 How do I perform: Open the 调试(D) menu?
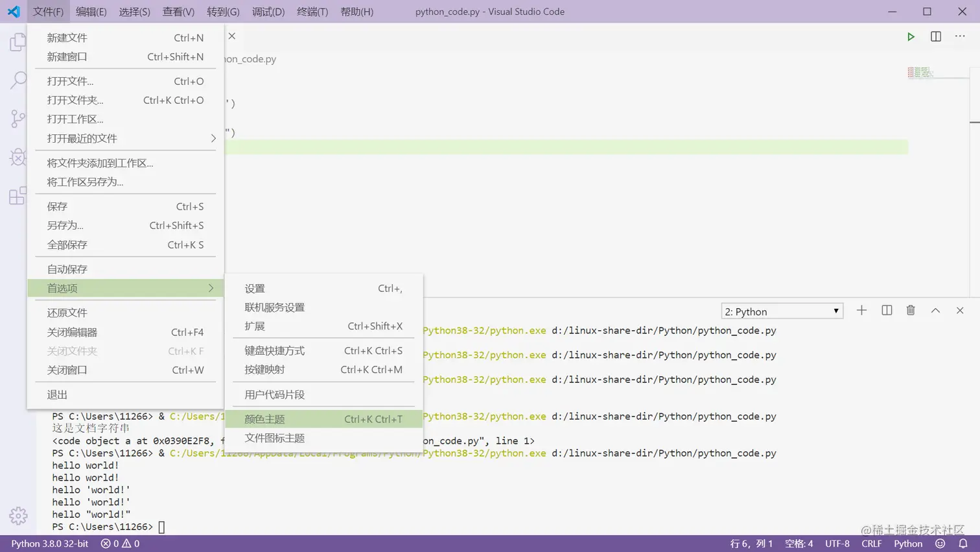(x=268, y=12)
